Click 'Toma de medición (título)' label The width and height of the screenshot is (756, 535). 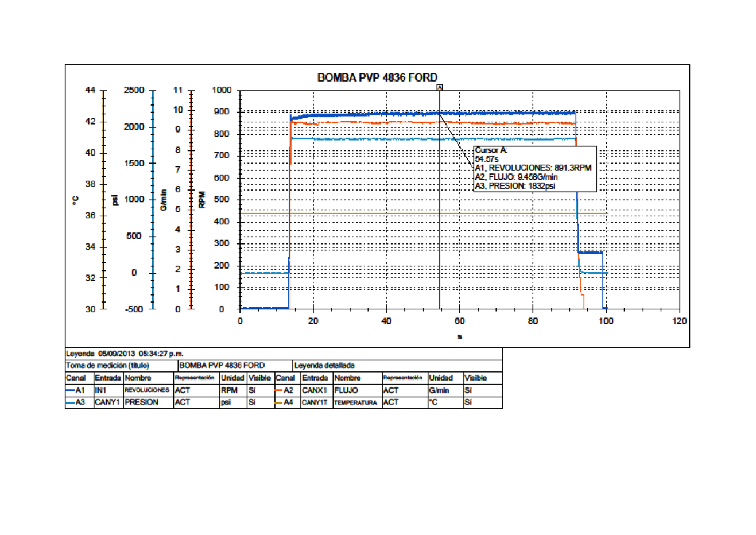[x=108, y=366]
